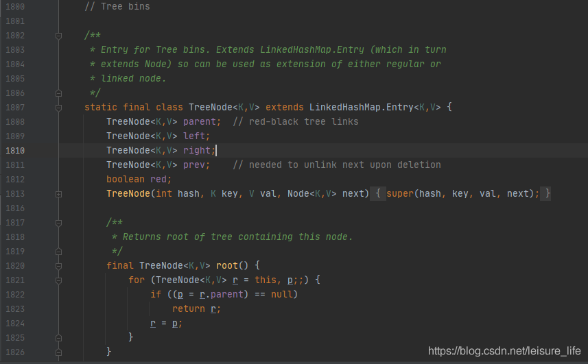Expand the folded TreeNode constructor at line 1813
This screenshot has height=364, width=588.
click(x=58, y=194)
